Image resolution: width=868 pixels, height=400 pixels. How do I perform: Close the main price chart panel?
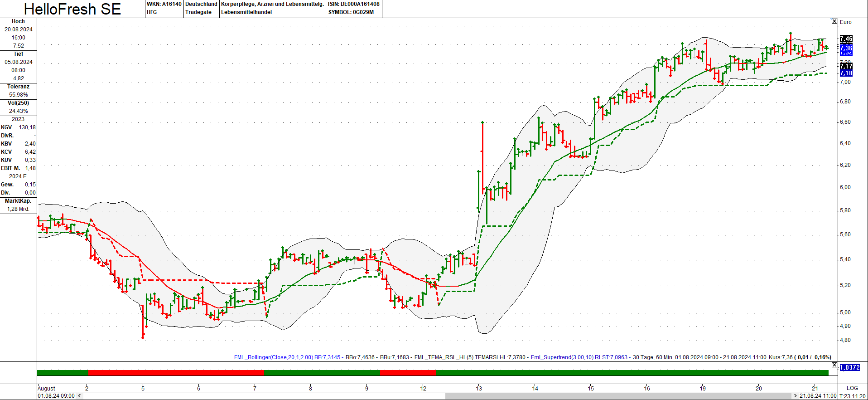[x=834, y=21]
